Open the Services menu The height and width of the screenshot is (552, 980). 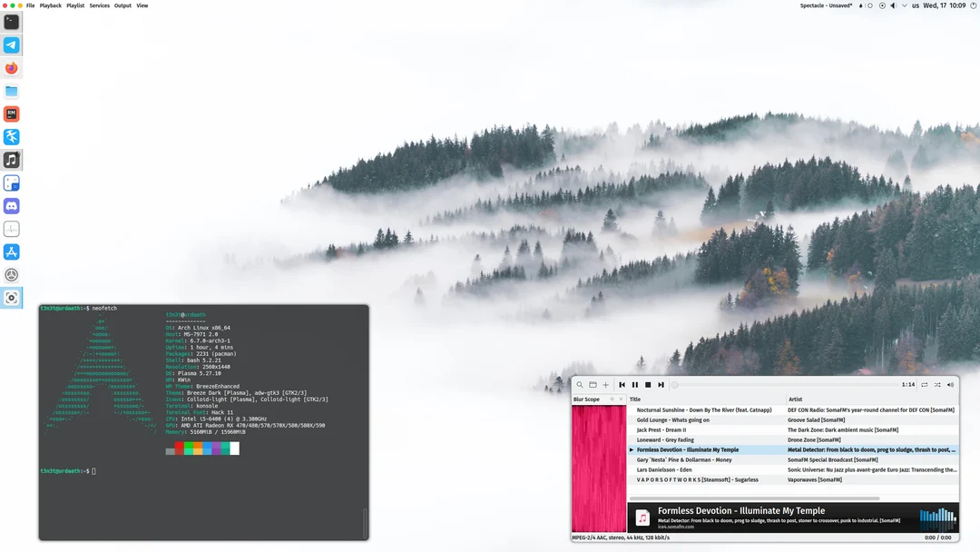pyautogui.click(x=100, y=5)
